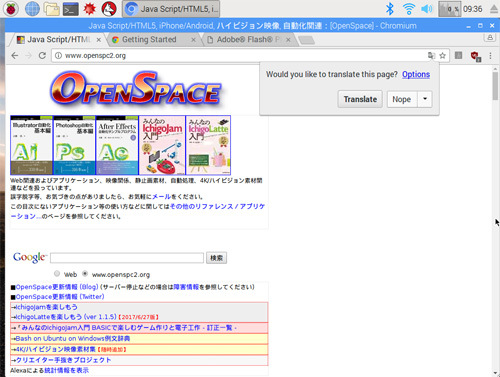Open the OpenSpace更新情報 (Blog) link

click(57, 287)
